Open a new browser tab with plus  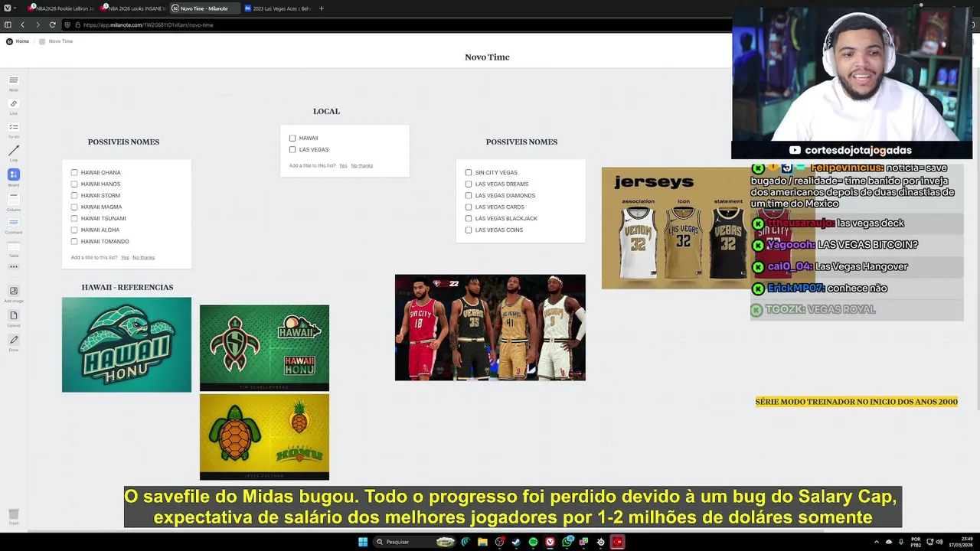[x=322, y=8]
